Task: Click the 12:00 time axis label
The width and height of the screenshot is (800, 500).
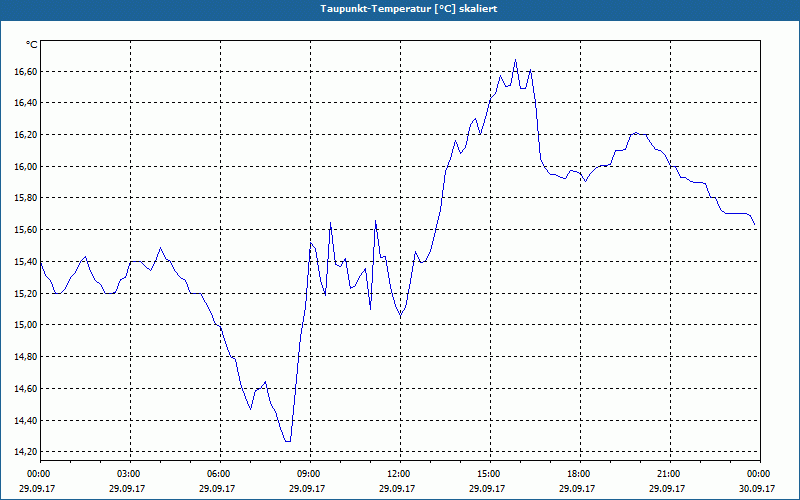Action: pos(397,474)
